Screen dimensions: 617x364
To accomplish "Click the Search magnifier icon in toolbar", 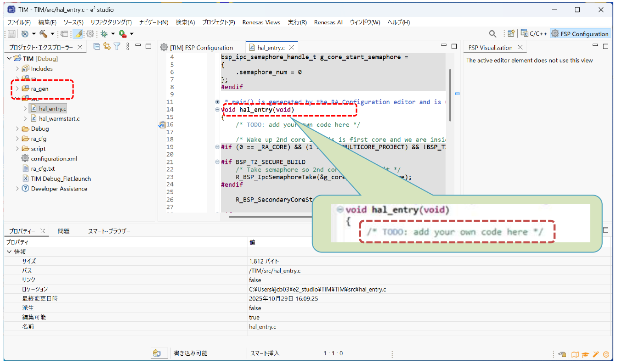I will (x=492, y=34).
